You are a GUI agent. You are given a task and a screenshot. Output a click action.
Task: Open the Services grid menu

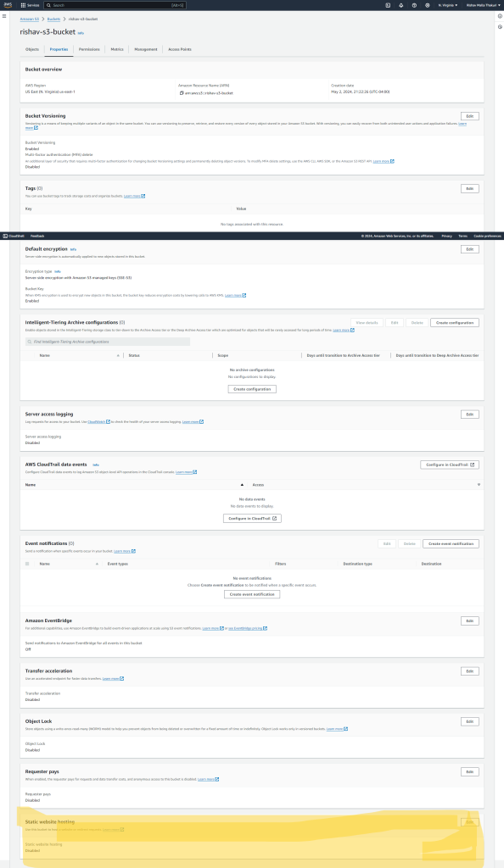[30, 5]
